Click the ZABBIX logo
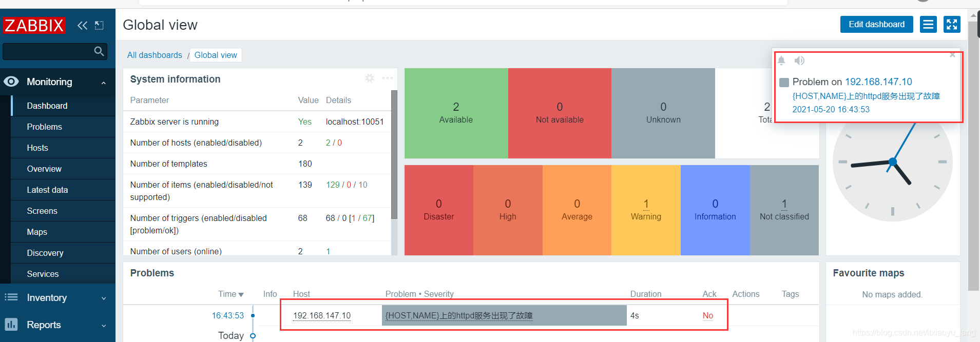Viewport: 980px width, 342px height. [x=34, y=25]
